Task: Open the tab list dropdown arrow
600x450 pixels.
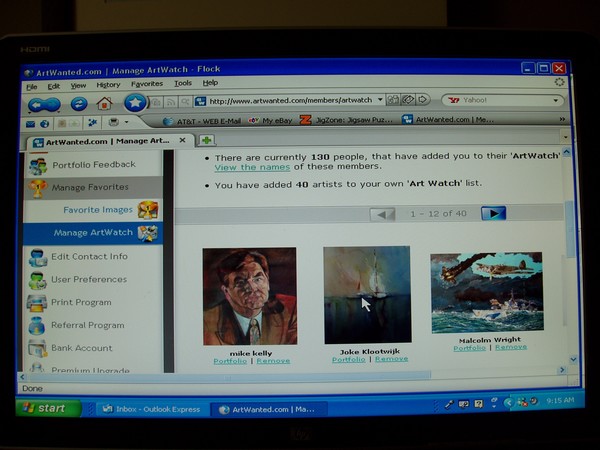Action: click(566, 137)
